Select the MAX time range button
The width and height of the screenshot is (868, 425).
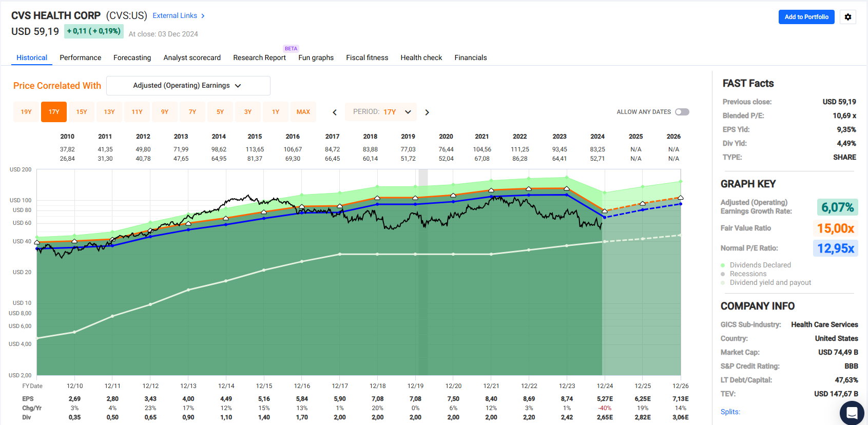pyautogui.click(x=303, y=112)
